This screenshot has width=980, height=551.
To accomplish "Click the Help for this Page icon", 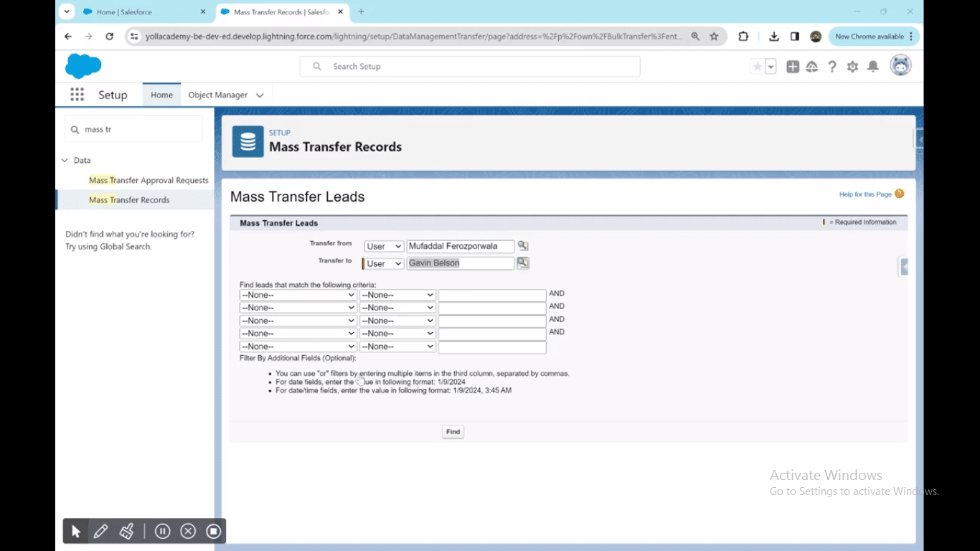I will click(x=900, y=194).
